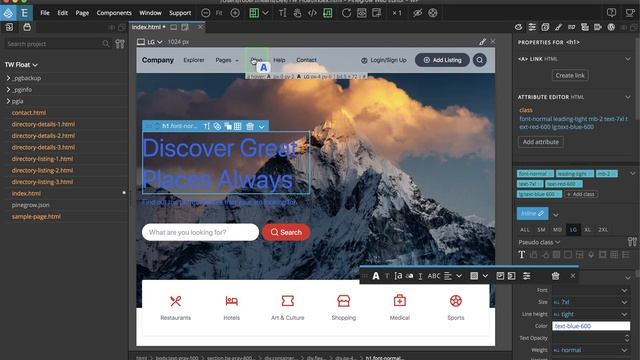Open the Window menu

tap(150, 13)
